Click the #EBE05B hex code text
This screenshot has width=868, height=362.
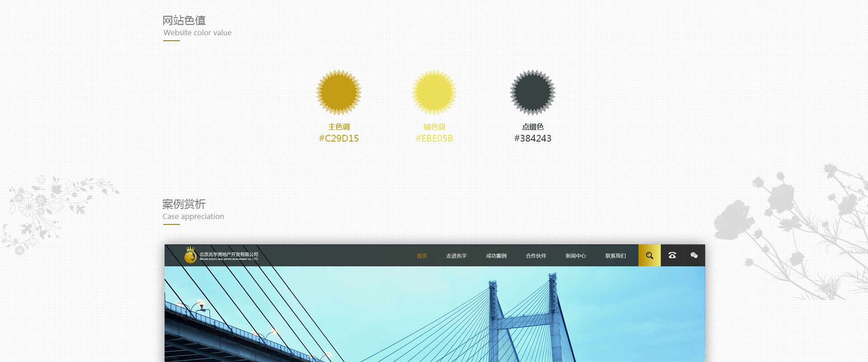[x=434, y=138]
